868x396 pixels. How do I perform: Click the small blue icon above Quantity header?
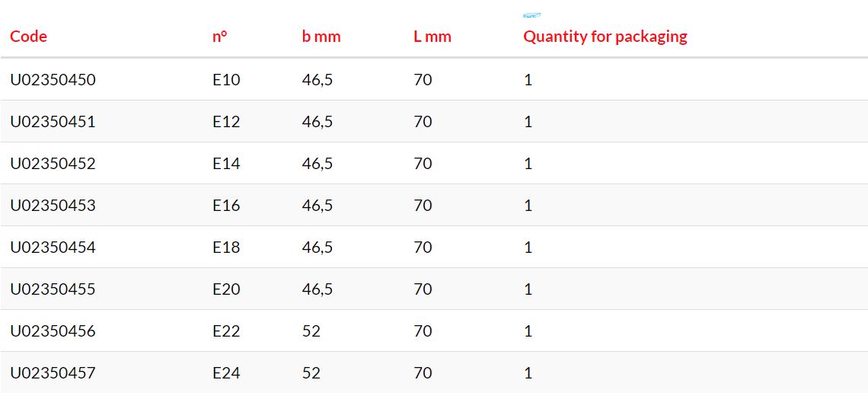[x=531, y=15]
